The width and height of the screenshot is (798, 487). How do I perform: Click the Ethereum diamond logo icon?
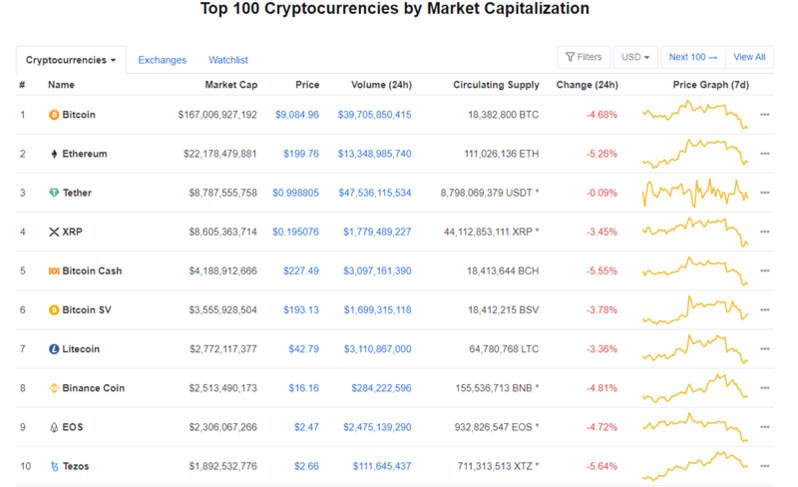pos(54,154)
